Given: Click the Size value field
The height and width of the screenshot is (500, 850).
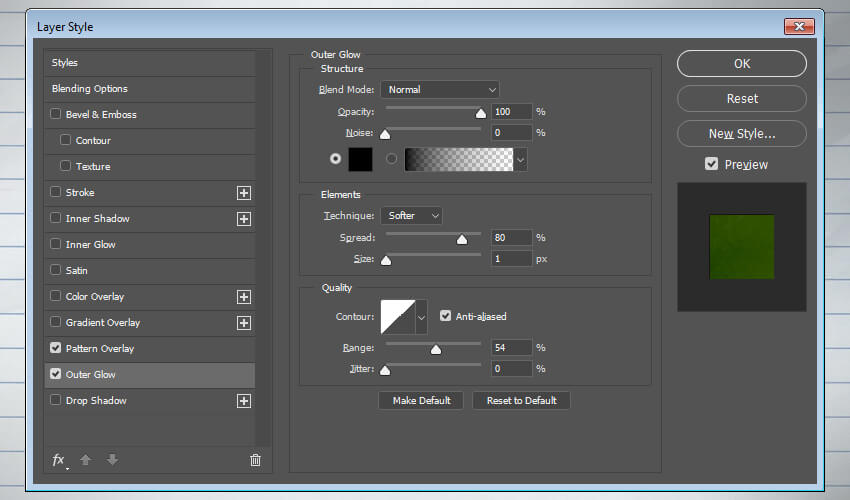Looking at the screenshot, I should pos(511,259).
